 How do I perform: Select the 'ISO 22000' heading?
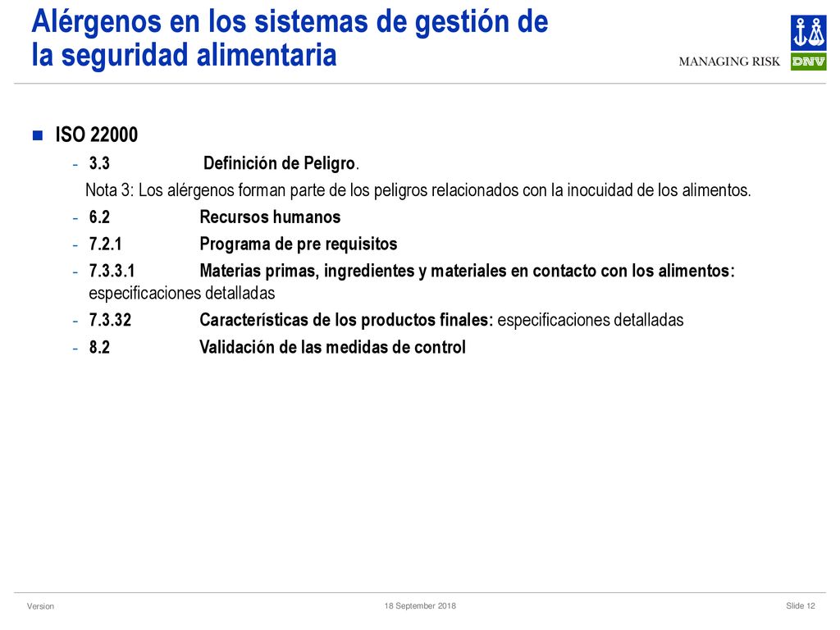point(97,135)
